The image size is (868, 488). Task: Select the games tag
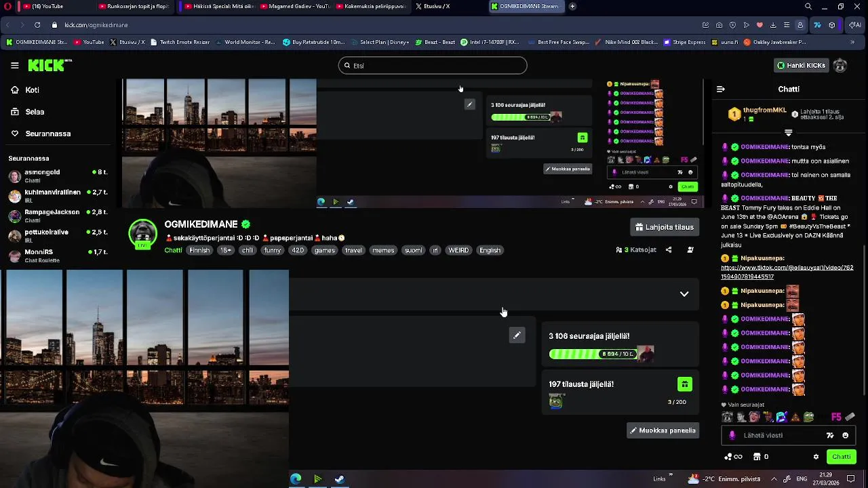(325, 250)
